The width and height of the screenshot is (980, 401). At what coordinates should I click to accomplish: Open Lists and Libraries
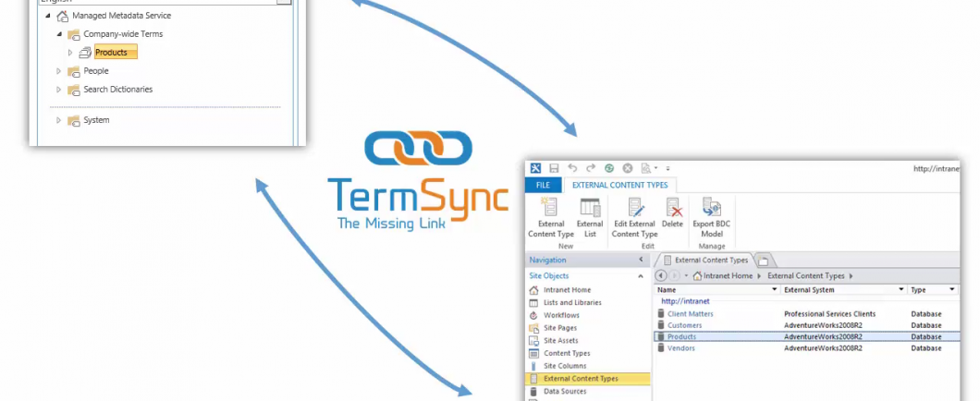coord(572,302)
